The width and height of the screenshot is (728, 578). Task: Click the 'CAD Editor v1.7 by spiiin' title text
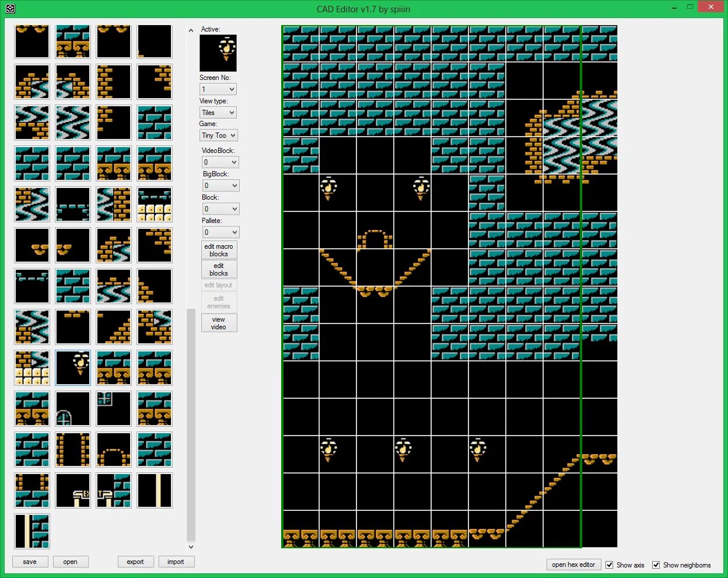pos(363,9)
